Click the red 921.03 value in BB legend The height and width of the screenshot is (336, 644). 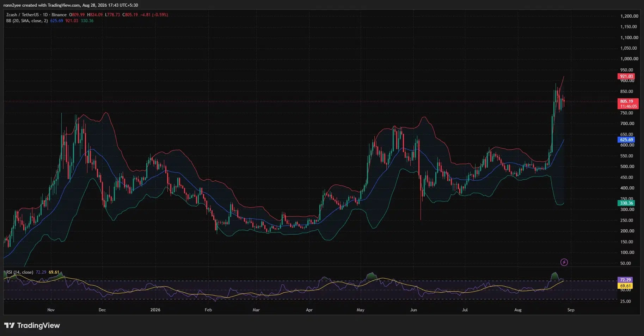[72, 21]
